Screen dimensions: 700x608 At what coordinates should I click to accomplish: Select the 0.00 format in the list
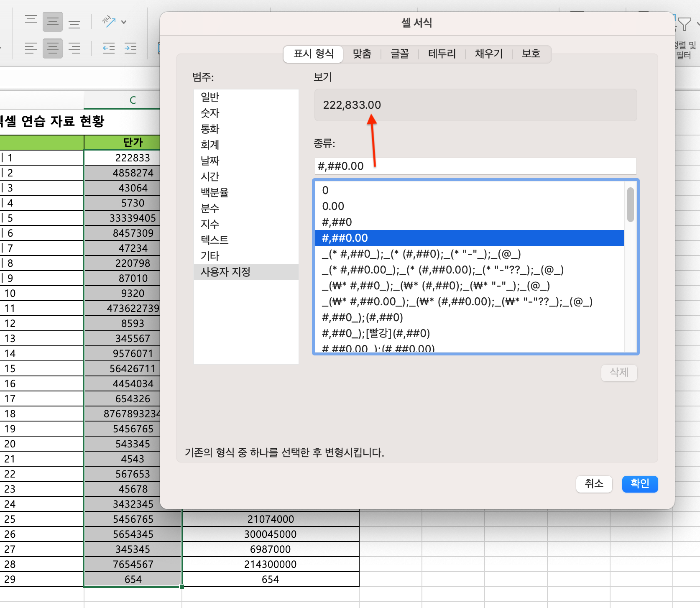click(469, 206)
